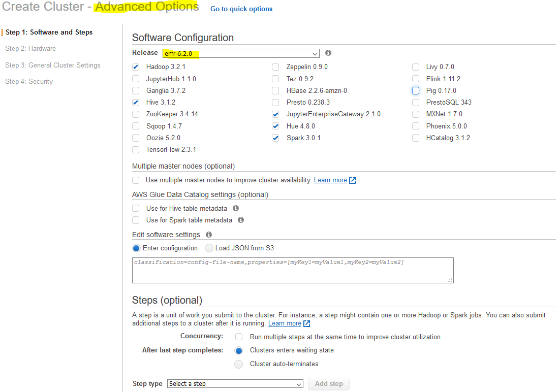Choose Cluster auto-terminates option
This screenshot has height=392, width=560.
click(239, 364)
